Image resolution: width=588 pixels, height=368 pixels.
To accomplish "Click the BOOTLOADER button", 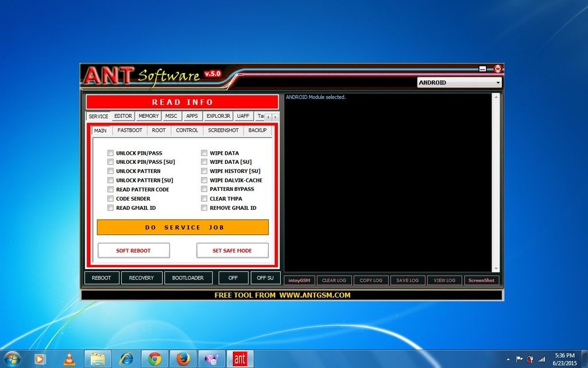I will click(188, 278).
